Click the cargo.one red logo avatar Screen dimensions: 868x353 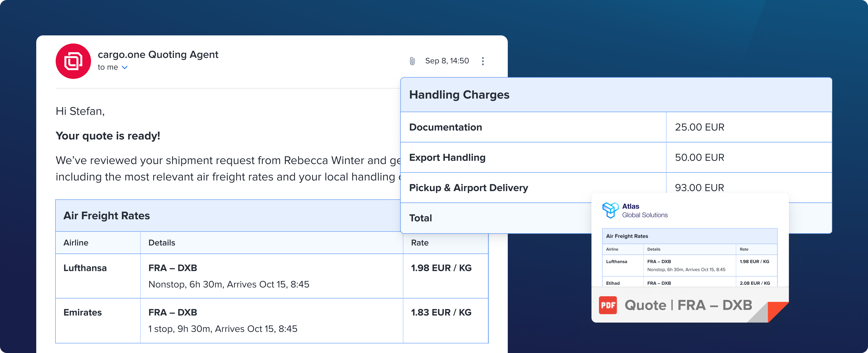click(73, 61)
